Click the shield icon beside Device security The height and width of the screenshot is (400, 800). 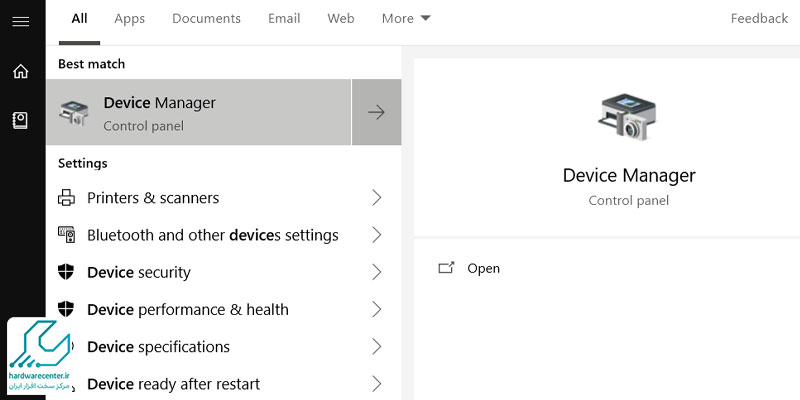coord(67,272)
